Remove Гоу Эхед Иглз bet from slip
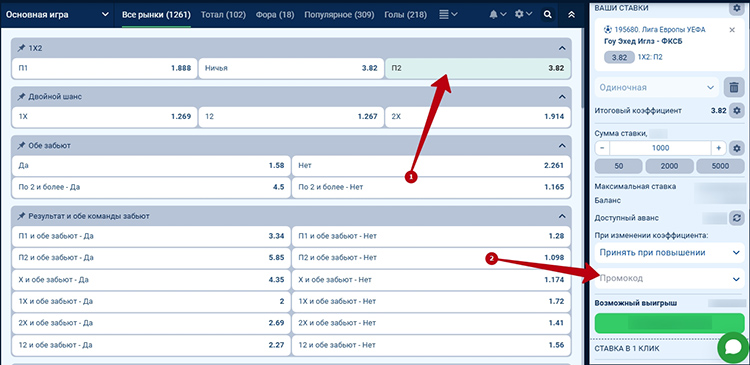 tap(732, 30)
